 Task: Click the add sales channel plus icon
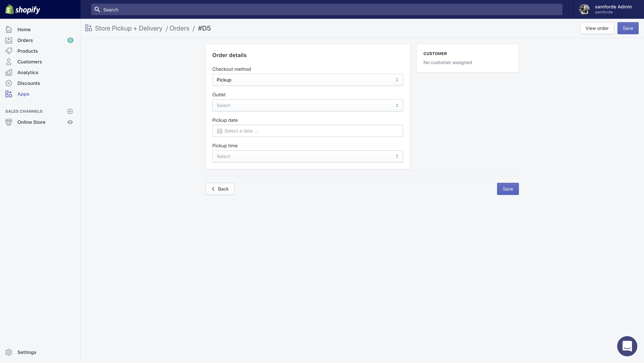point(70,111)
